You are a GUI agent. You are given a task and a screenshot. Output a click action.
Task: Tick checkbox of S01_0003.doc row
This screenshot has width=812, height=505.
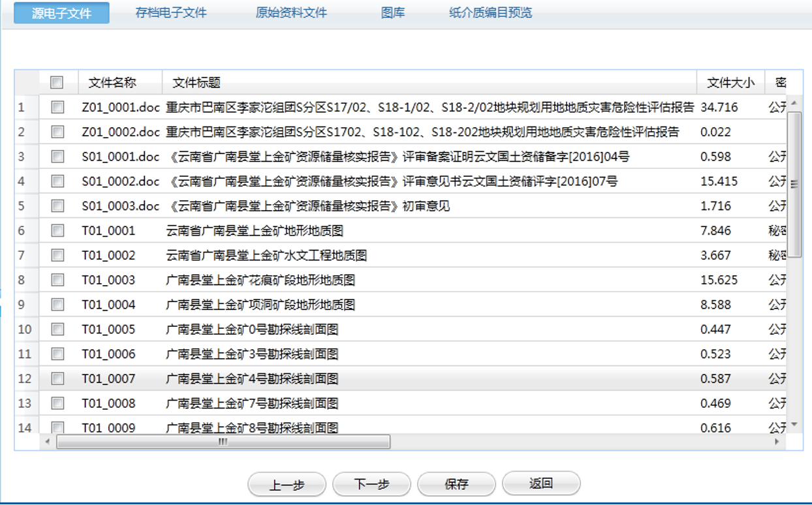57,206
